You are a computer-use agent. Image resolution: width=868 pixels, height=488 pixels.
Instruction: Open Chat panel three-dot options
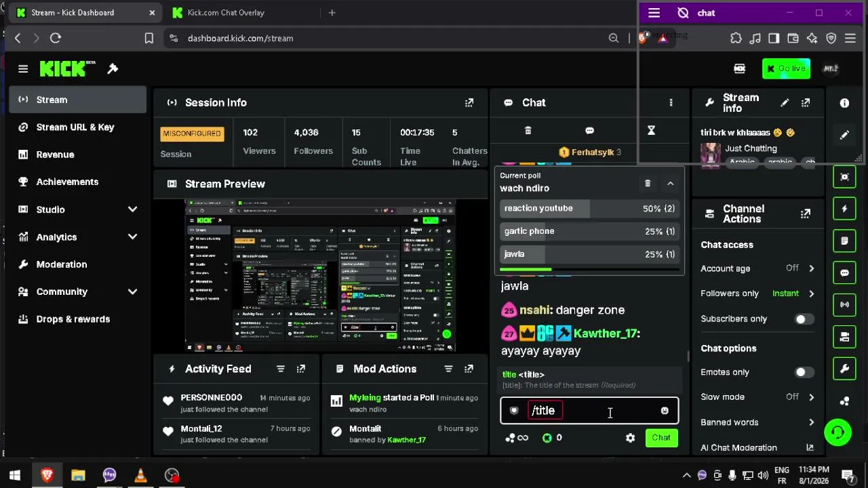pyautogui.click(x=671, y=103)
